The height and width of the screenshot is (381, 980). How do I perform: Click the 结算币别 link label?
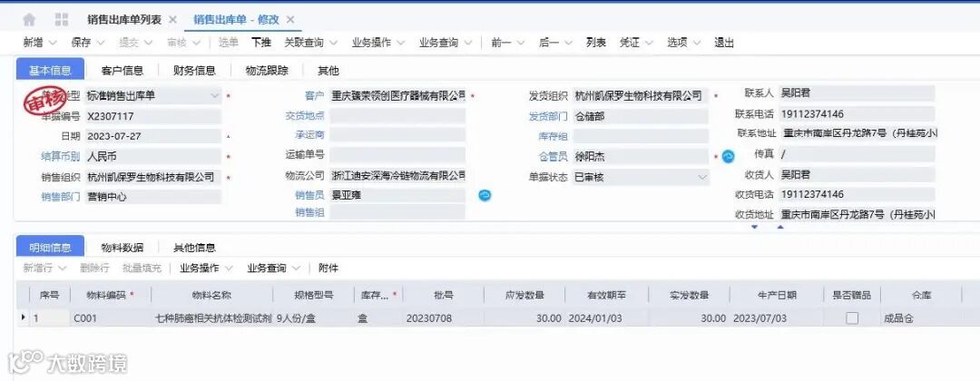(x=60, y=156)
